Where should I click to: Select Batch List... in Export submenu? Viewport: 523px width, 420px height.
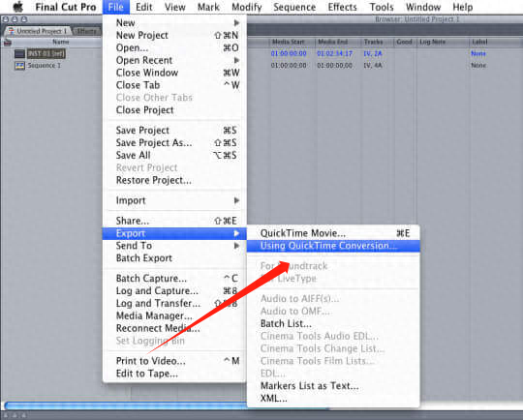[x=333, y=323]
